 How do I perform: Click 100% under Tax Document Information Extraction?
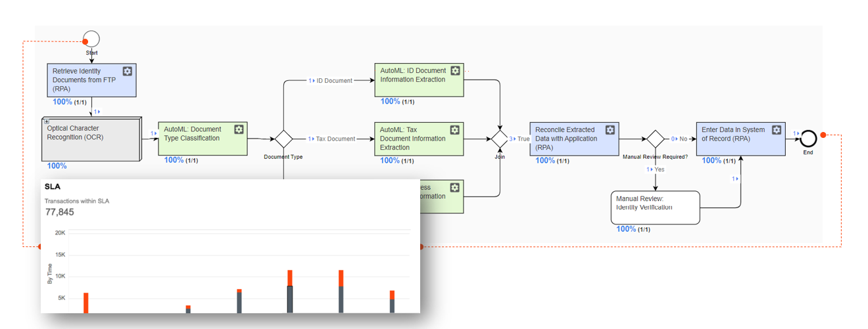390,160
